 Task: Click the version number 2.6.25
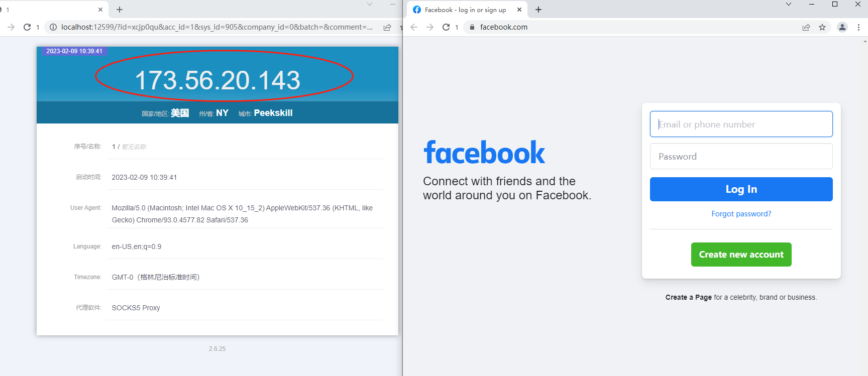(x=218, y=348)
